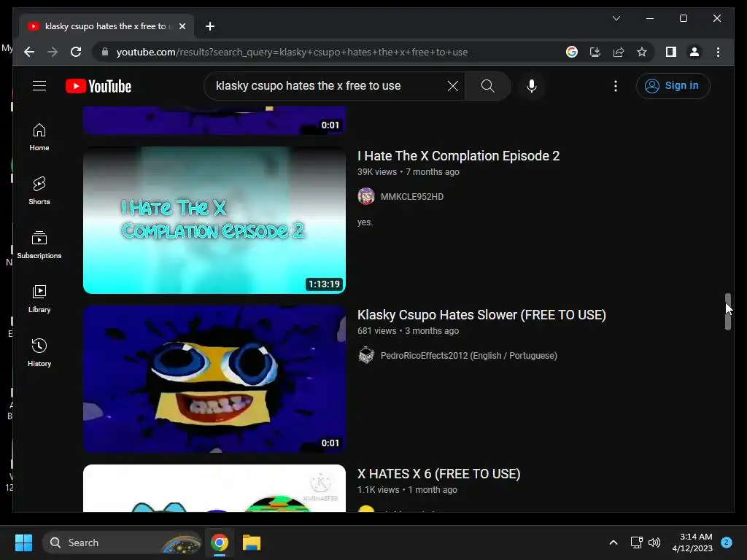Viewport: 747px width, 560px height.
Task: Open video title I Hate The X Complation Episode 2
Action: coord(458,156)
